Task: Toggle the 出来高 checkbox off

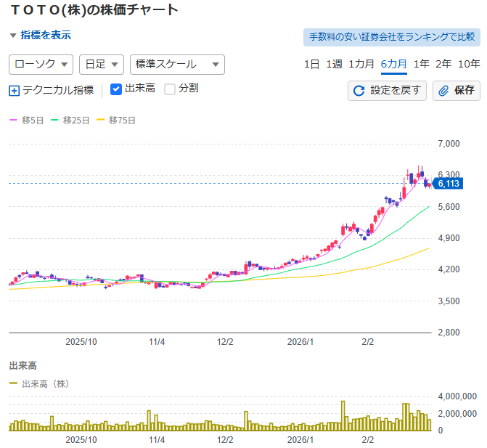Action: pyautogui.click(x=116, y=89)
